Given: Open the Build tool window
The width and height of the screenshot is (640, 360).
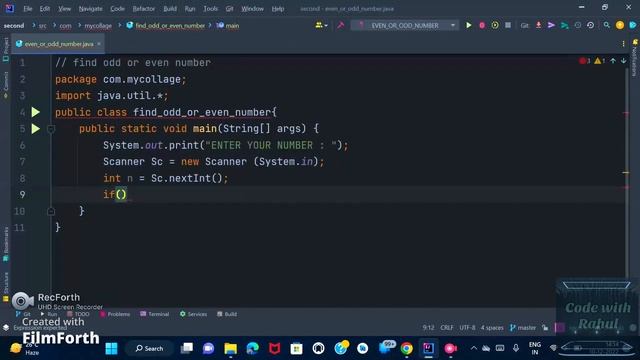Looking at the screenshot, I should [227, 314].
